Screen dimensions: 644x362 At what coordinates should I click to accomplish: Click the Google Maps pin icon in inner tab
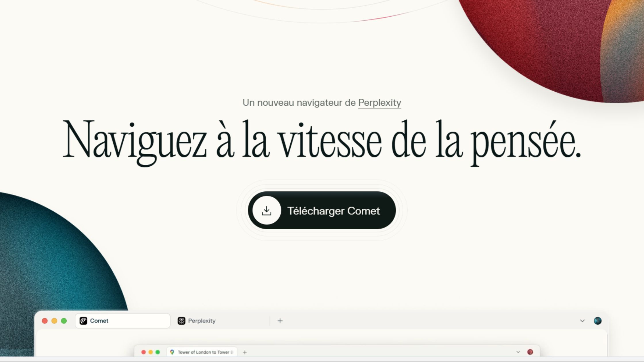[x=172, y=352]
